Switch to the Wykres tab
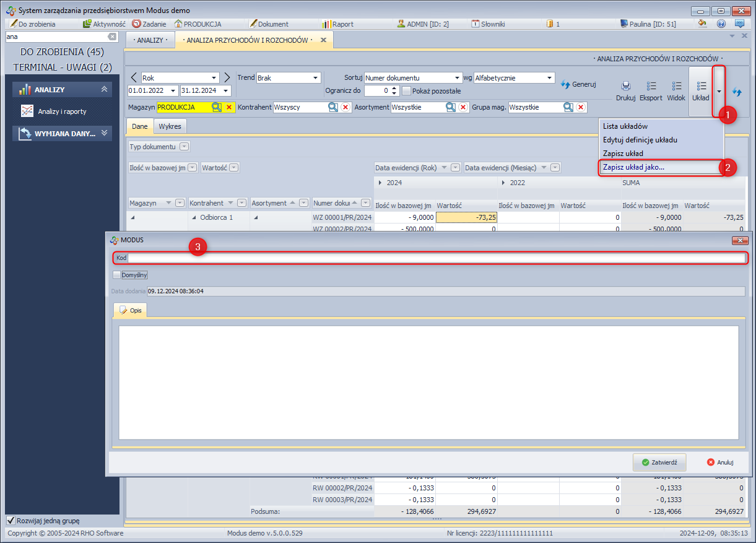The width and height of the screenshot is (756, 543). coord(170,126)
